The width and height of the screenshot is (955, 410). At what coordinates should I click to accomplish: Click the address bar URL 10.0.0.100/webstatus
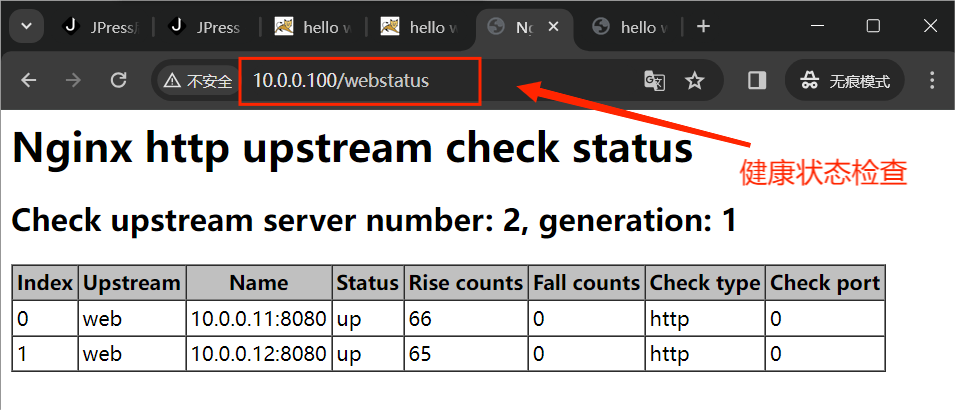click(341, 80)
